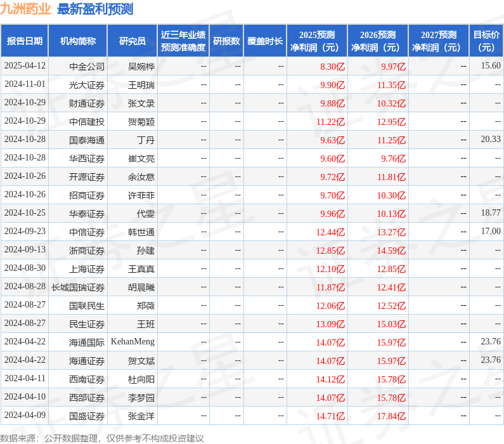This screenshot has height=444, width=504.
Task: Click analyst 许菲菲
Action: 141,195
